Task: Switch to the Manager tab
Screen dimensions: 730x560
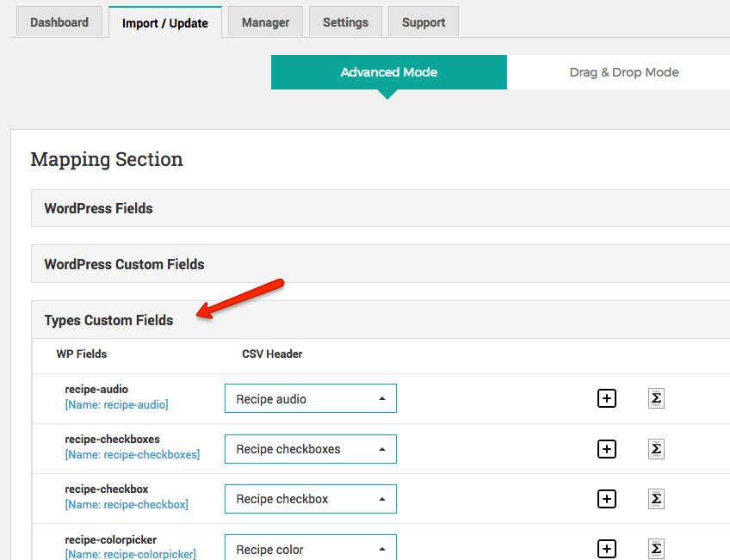Action: tap(265, 22)
